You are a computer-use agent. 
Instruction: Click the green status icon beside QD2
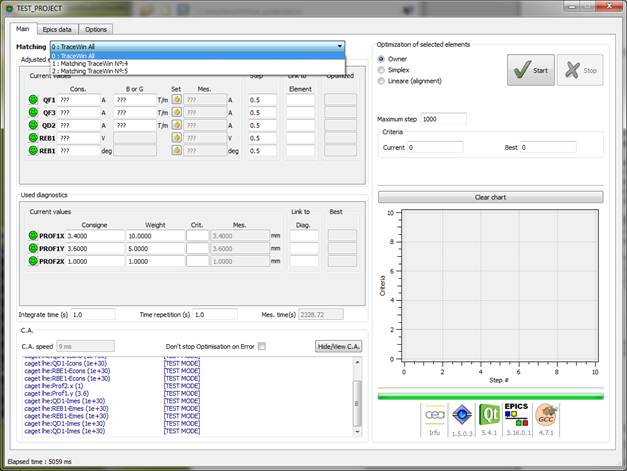33,125
